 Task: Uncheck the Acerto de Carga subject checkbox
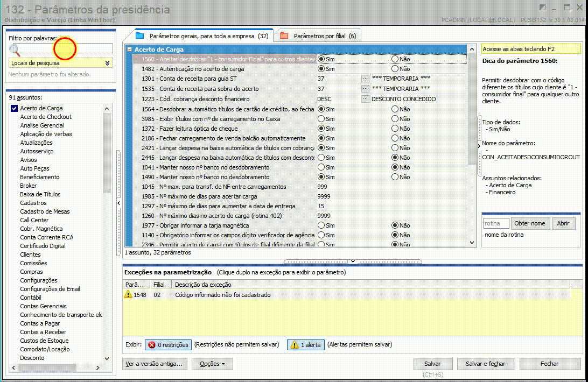(14, 108)
